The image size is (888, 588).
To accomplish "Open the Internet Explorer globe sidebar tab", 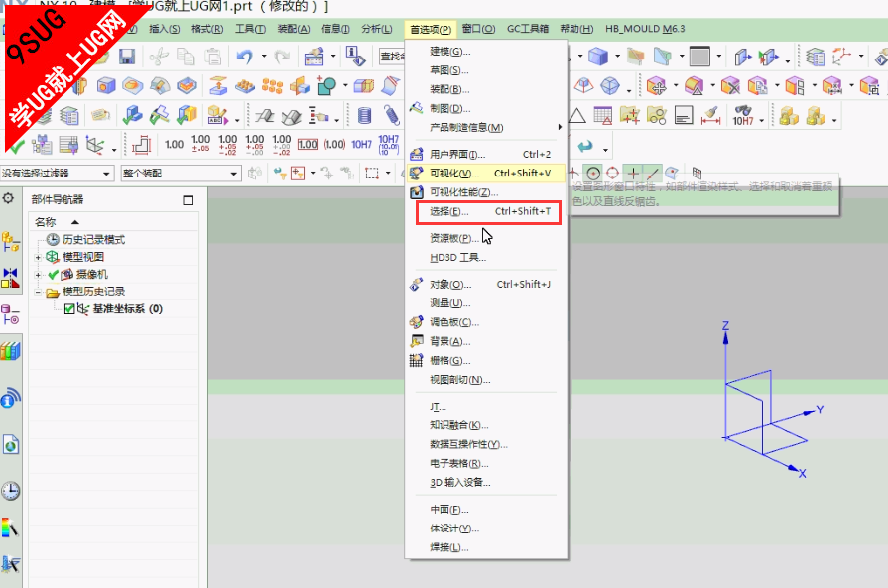I will tap(11, 445).
